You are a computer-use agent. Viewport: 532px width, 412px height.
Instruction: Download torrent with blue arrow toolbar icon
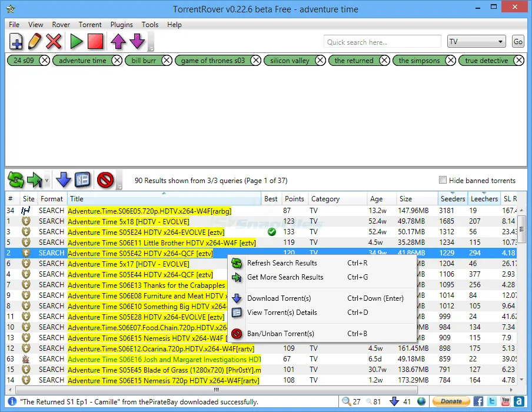click(x=64, y=180)
